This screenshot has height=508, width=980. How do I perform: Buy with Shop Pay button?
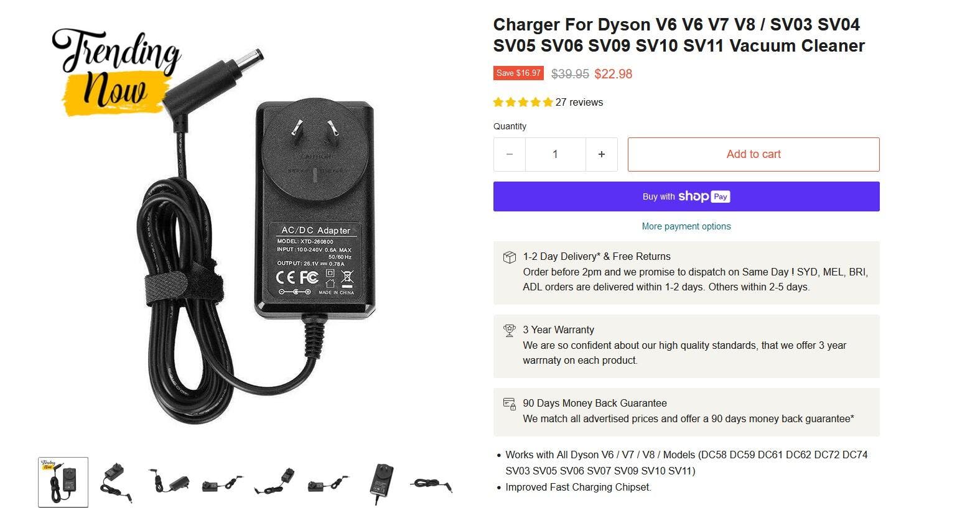click(686, 196)
